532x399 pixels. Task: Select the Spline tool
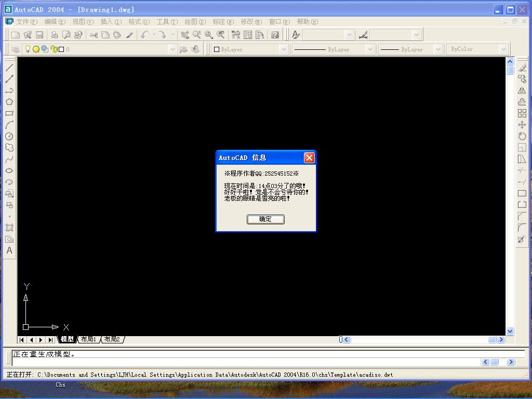point(9,159)
